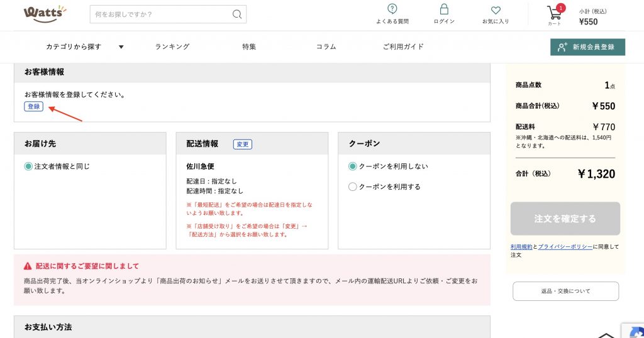The image size is (644, 338).
Task: Click 変更 button beside 配送情報
Action: (242, 144)
